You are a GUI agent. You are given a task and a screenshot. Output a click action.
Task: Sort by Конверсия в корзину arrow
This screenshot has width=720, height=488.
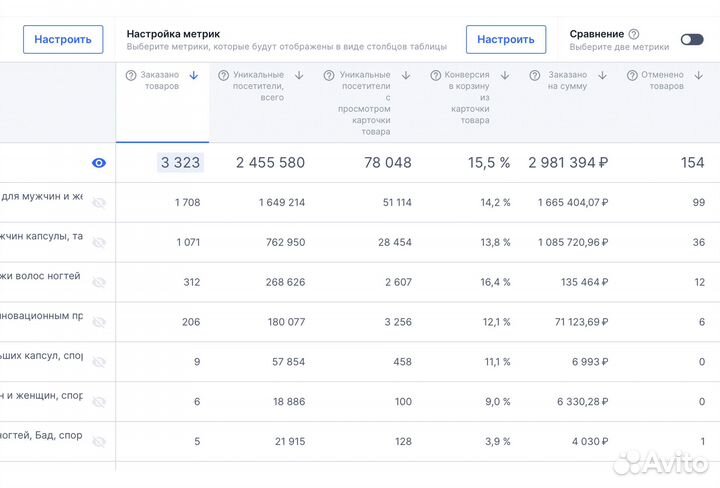coord(504,76)
